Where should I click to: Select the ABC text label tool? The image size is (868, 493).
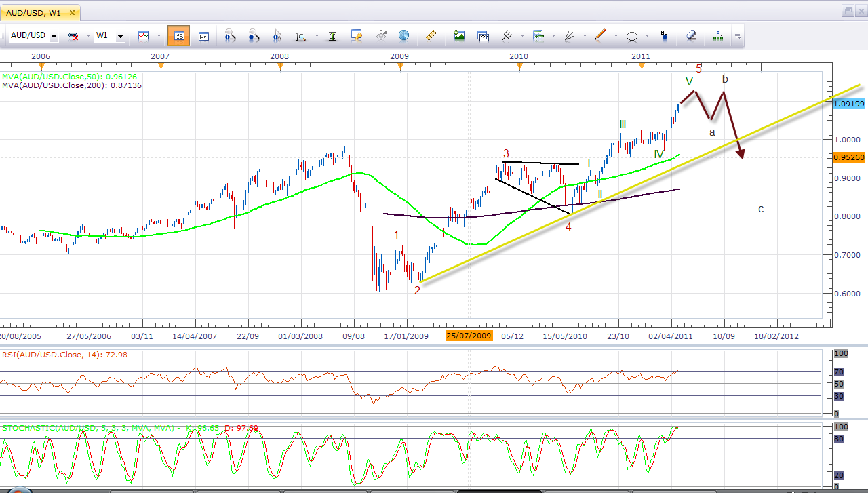coord(663,35)
